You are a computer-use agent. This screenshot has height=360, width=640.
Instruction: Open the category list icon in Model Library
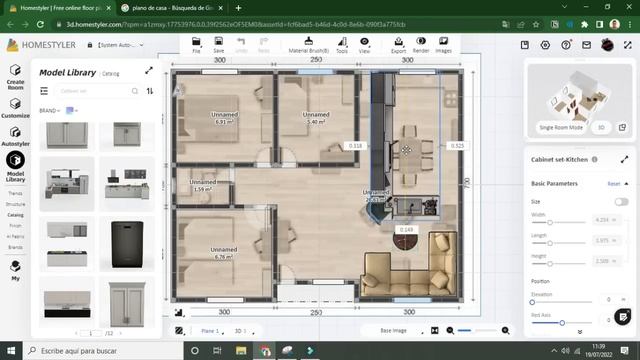44,91
